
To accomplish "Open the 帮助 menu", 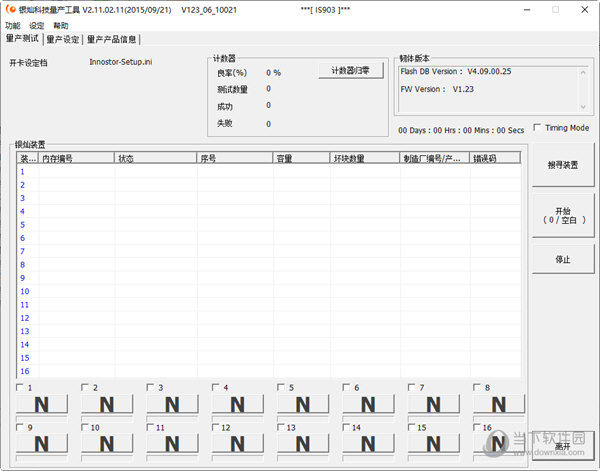I will pyautogui.click(x=60, y=26).
